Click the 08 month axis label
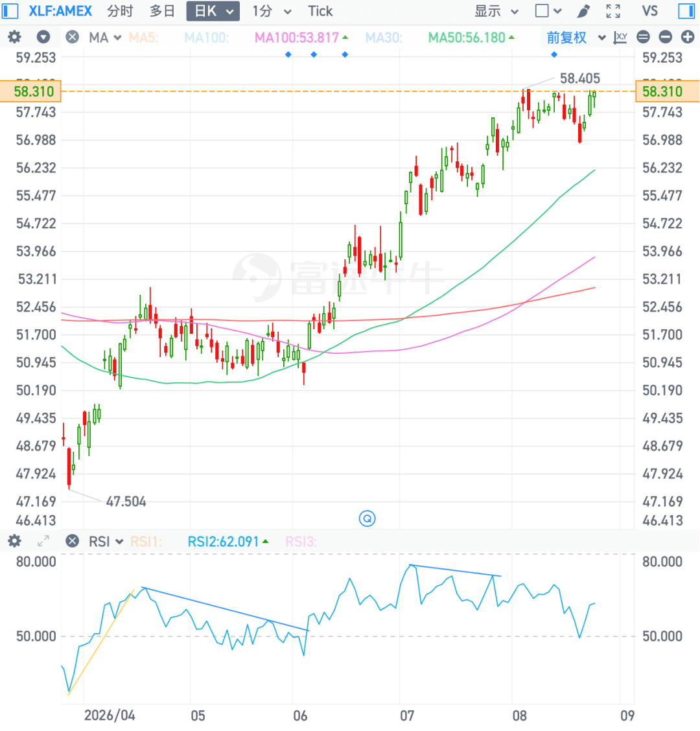Image resolution: width=700 pixels, height=731 pixels. coord(520,715)
